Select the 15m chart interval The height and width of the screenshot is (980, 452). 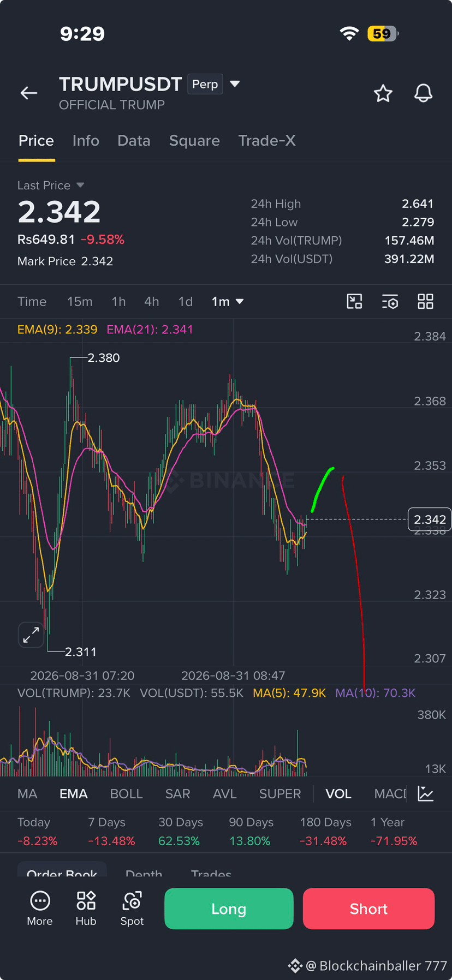pyautogui.click(x=80, y=301)
